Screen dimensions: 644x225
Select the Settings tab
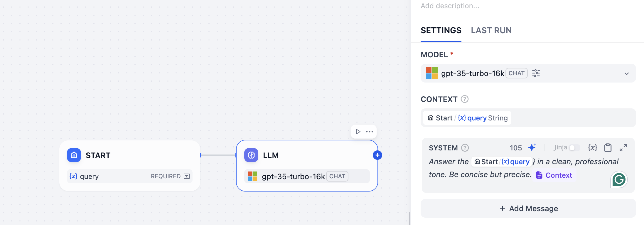(441, 31)
